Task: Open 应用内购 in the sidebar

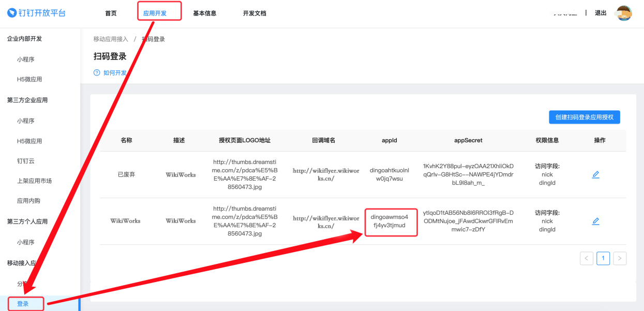Action: tap(28, 201)
